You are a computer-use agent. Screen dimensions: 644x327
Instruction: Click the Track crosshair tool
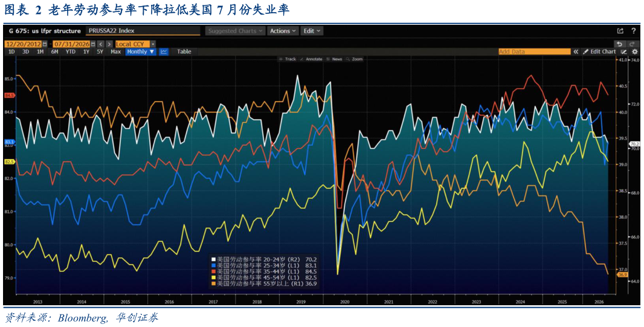[288, 59]
